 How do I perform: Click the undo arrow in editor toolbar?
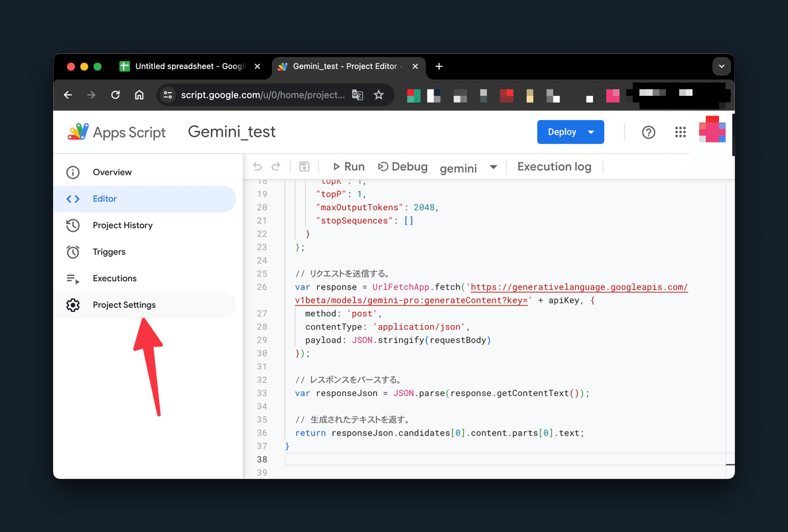257,167
